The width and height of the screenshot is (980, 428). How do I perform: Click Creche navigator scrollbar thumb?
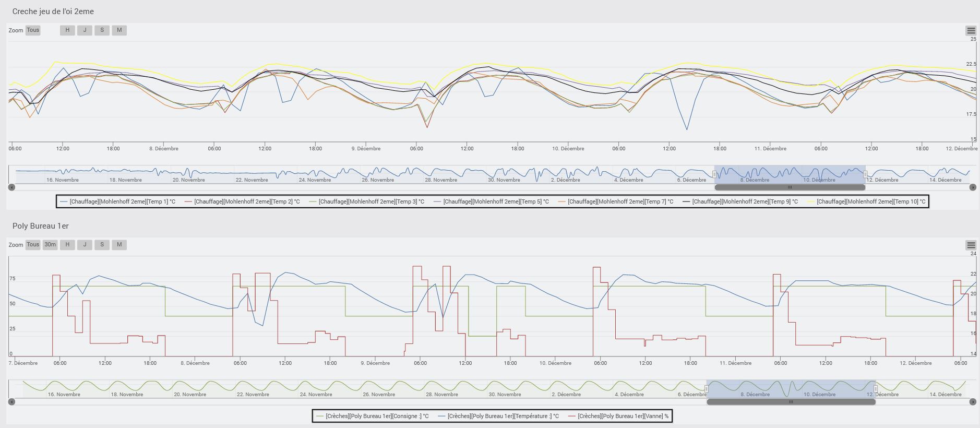click(x=790, y=187)
